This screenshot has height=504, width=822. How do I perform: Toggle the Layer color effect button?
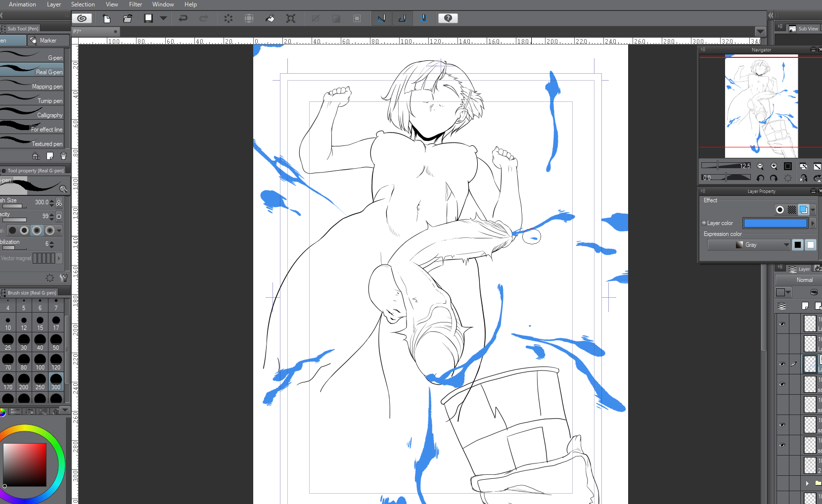click(x=804, y=210)
